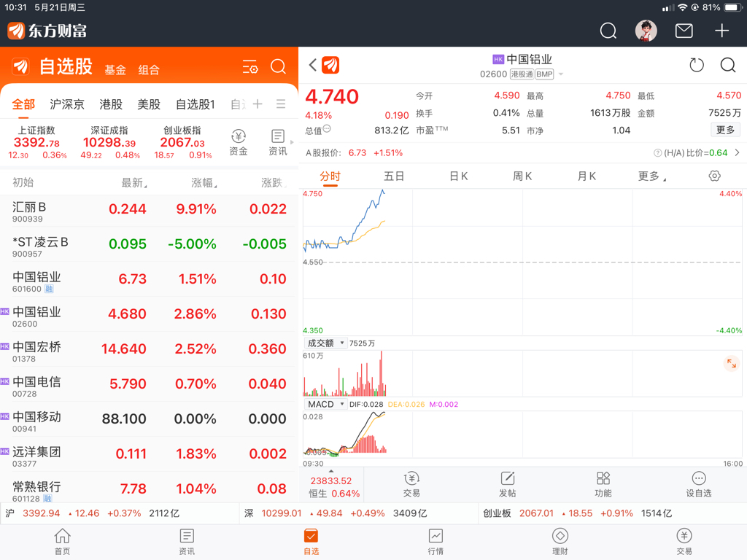This screenshot has height=560, width=747.
Task: Show the 日K chart
Action: 458,176
